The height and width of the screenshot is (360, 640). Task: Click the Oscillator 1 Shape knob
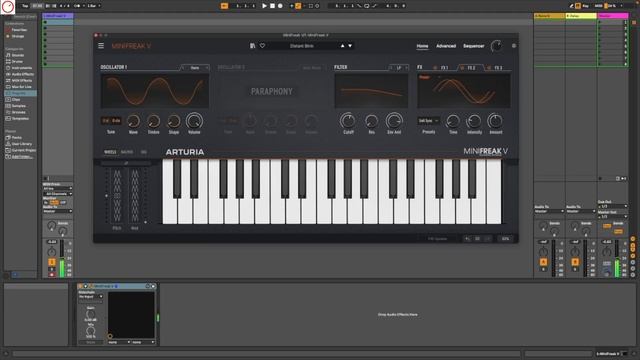(x=174, y=121)
